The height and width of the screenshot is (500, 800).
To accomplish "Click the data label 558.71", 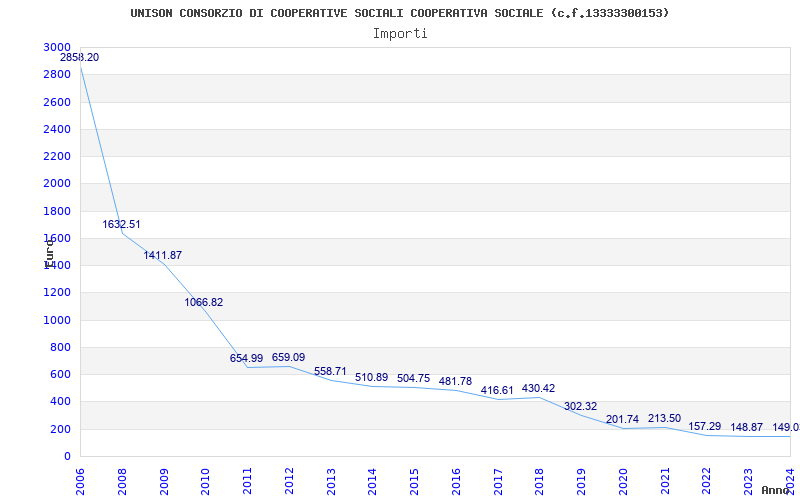I will [330, 371].
